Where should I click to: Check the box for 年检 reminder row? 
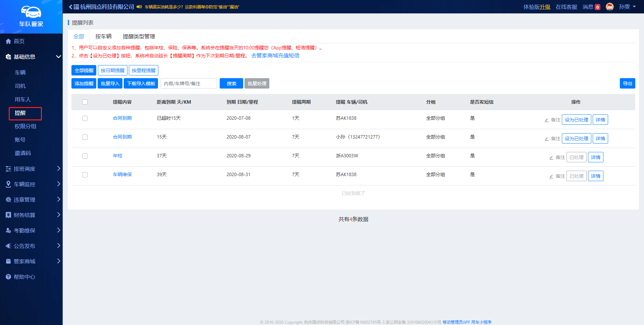pyautogui.click(x=85, y=156)
